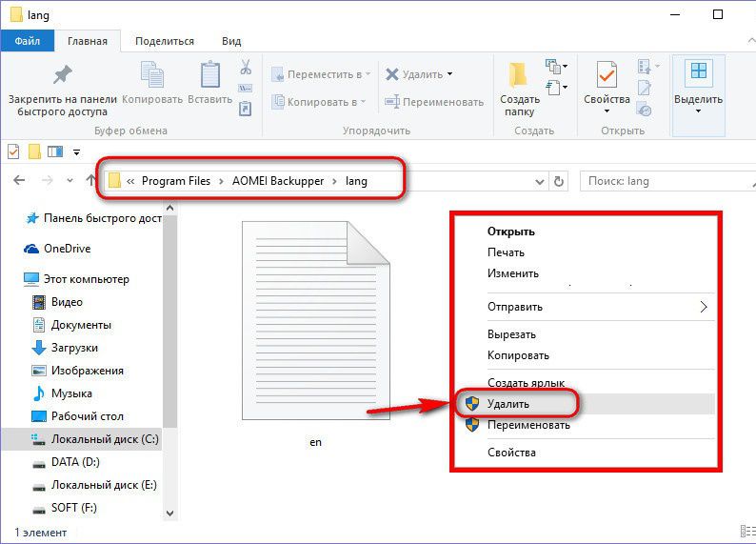Click the back navigation arrow
This screenshot has width=756, height=544.
(19, 180)
